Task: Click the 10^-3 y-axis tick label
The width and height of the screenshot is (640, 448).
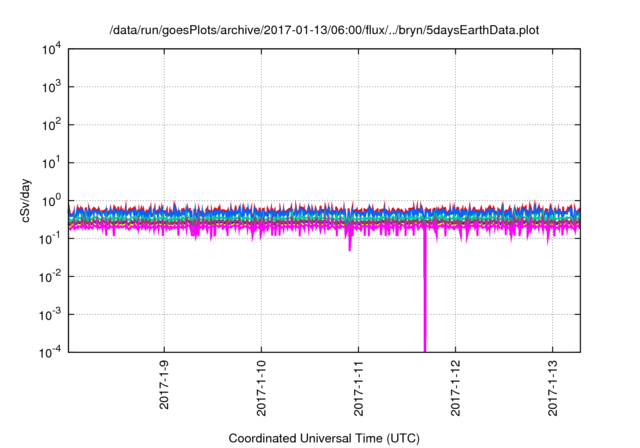Action: point(51,315)
